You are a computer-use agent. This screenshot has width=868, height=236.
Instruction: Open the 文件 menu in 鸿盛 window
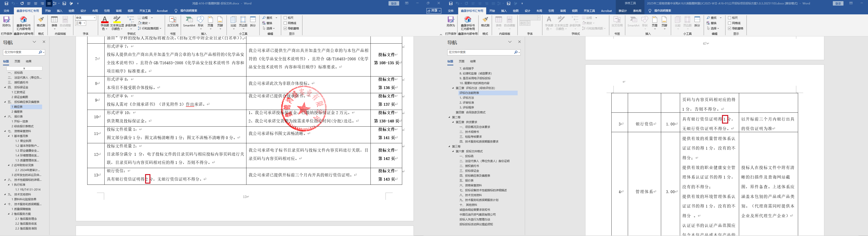coord(6,11)
